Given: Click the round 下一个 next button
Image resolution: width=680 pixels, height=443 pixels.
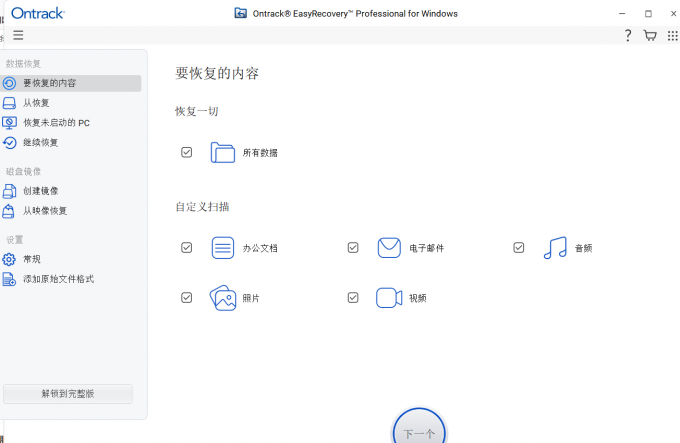Looking at the screenshot, I should pos(419,427).
